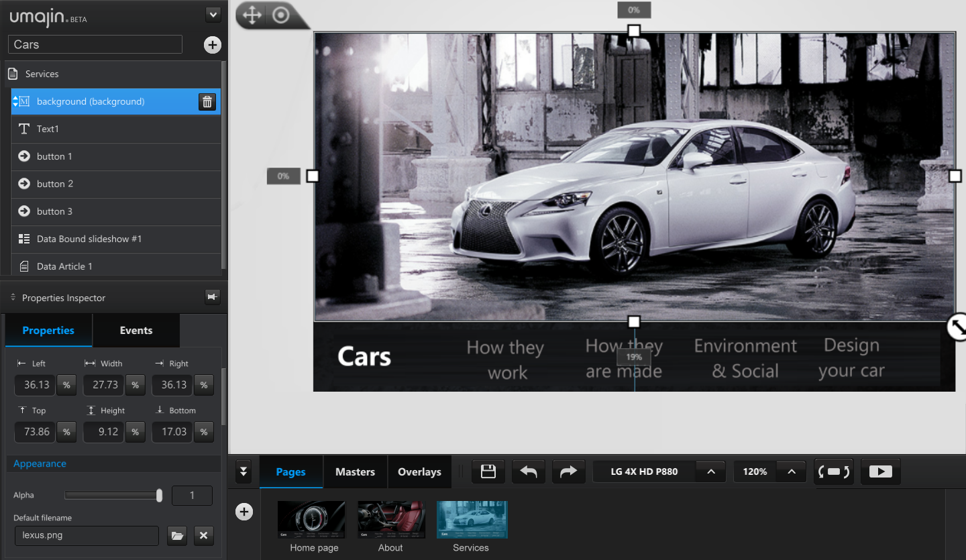Select the About page thumbnail

tap(390, 519)
